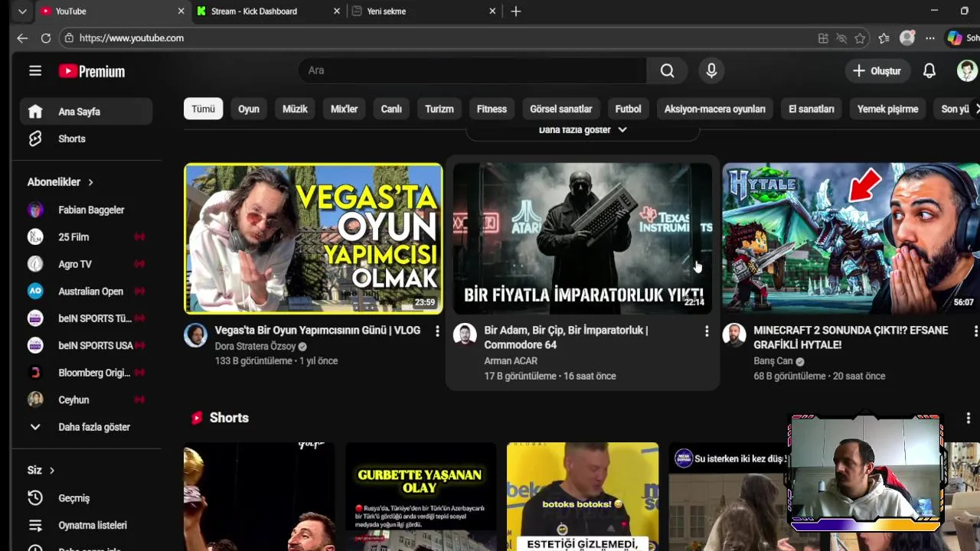980x551 pixels.
Task: Select the Müzik filter chip
Action: [295, 109]
